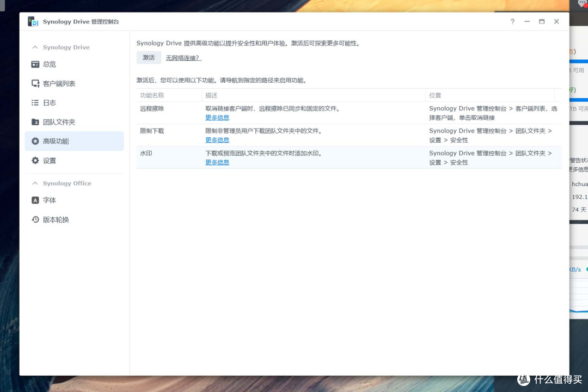
Task: Select 高级功能 menu item
Action: click(74, 141)
